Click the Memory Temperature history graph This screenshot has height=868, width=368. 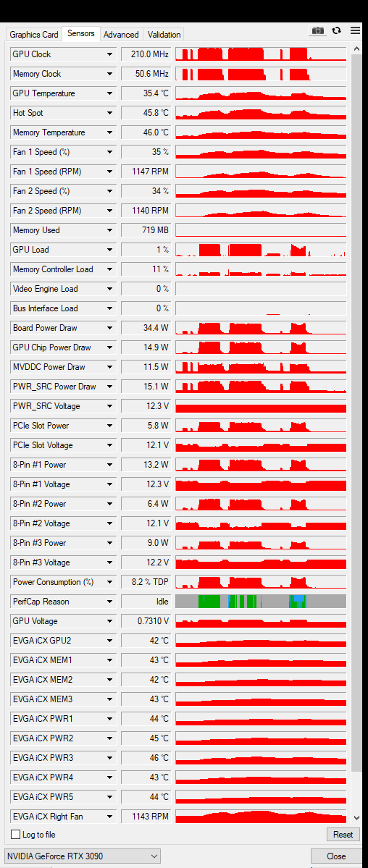[x=261, y=132]
